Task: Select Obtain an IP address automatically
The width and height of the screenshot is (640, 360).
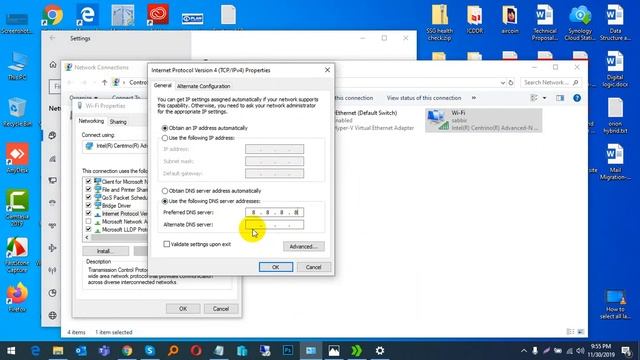Action: [x=165, y=128]
